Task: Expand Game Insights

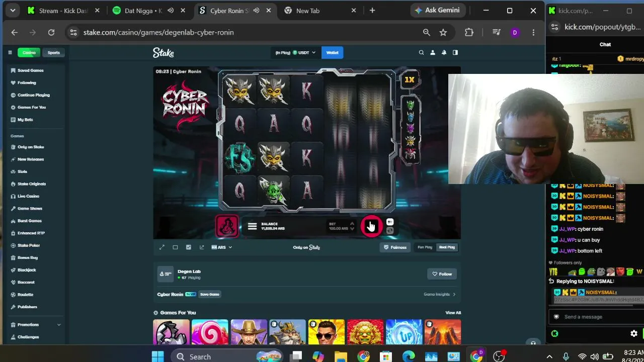Action: click(x=440, y=295)
